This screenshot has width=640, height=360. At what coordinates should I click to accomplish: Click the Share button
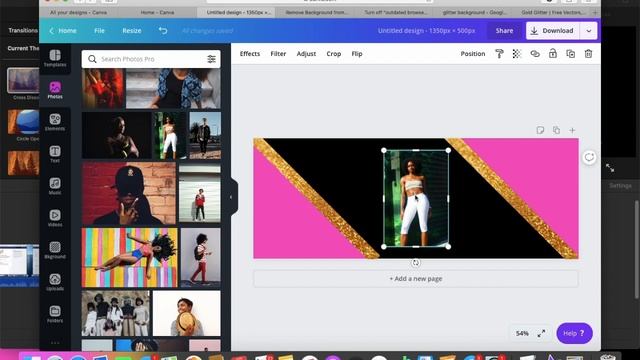[504, 31]
